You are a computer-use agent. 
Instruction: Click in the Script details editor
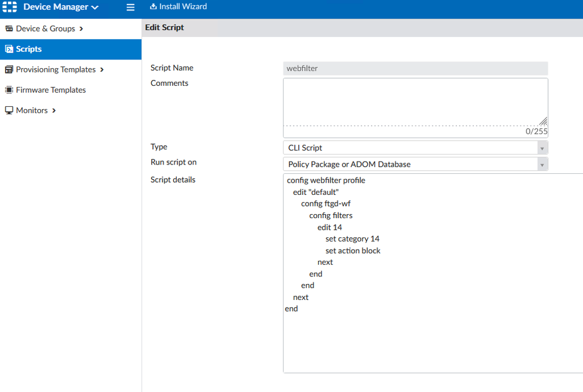[432, 338]
